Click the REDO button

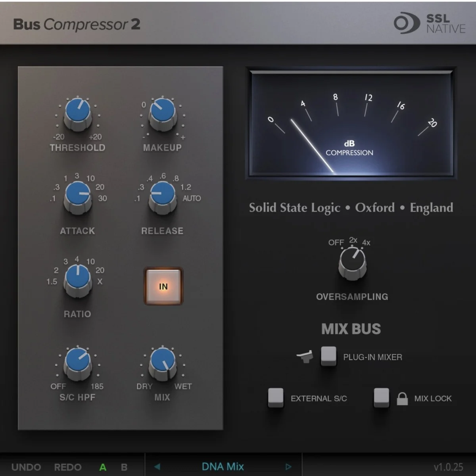[68, 467]
